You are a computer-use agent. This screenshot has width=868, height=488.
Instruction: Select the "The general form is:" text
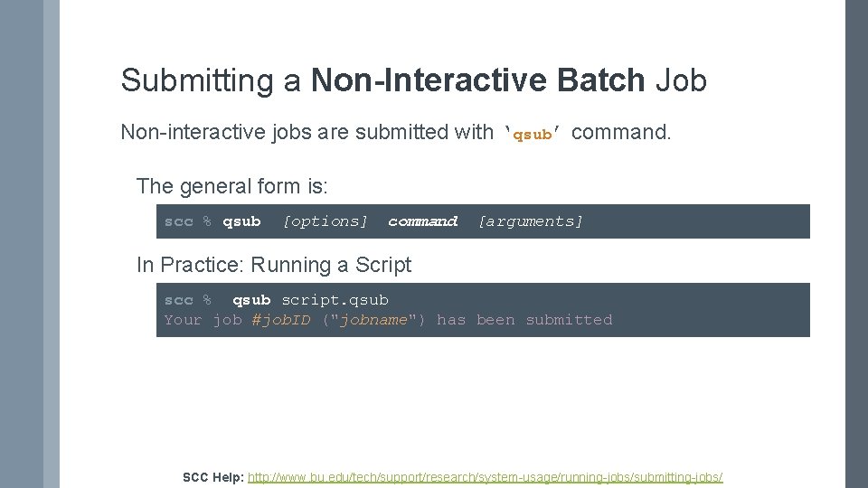click(232, 186)
